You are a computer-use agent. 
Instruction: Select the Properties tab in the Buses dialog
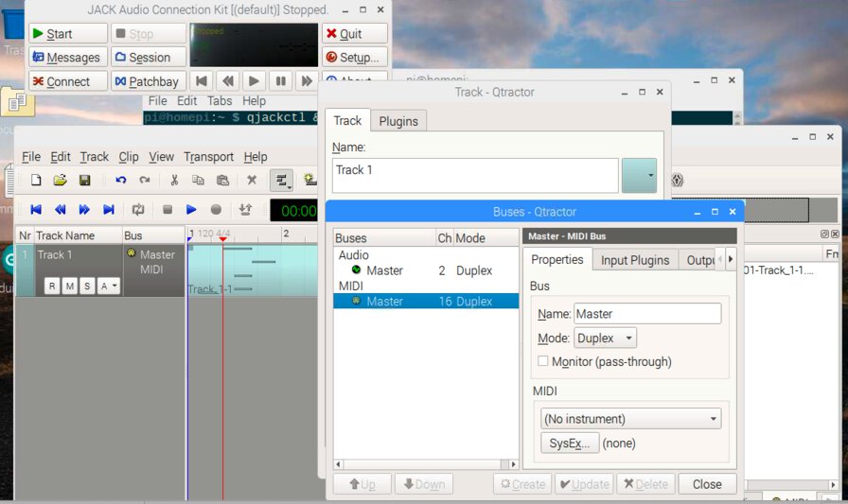pos(557,259)
